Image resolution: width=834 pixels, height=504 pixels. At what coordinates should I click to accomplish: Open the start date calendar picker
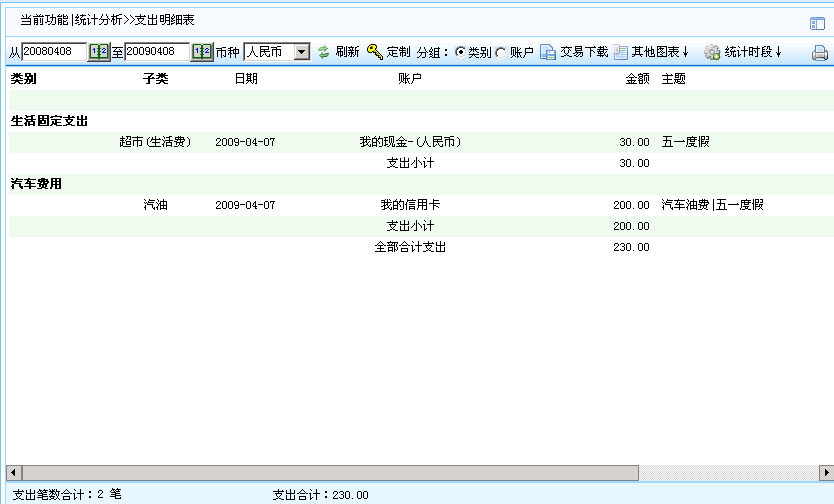[99, 52]
